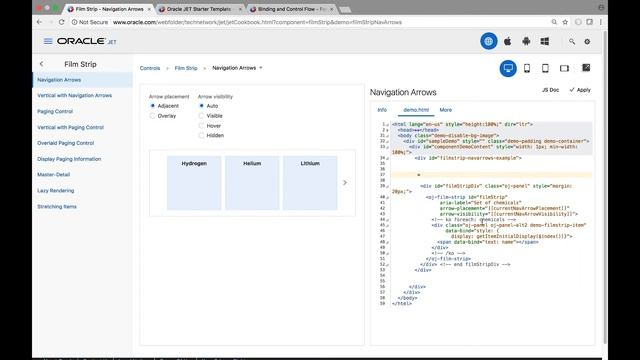Switch to Oracle JET Starter Template browser tab
Image resolution: width=640 pixels, height=360 pixels.
tap(201, 9)
